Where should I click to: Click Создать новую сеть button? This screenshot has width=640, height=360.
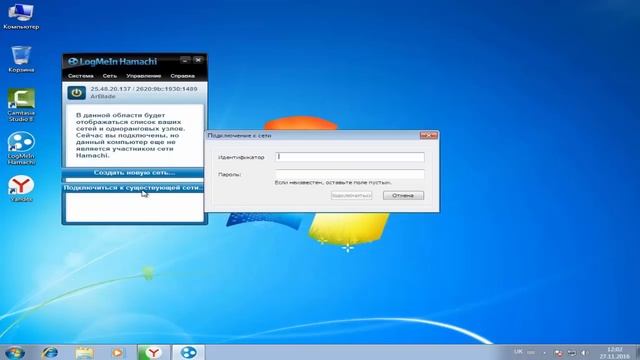[x=134, y=173]
